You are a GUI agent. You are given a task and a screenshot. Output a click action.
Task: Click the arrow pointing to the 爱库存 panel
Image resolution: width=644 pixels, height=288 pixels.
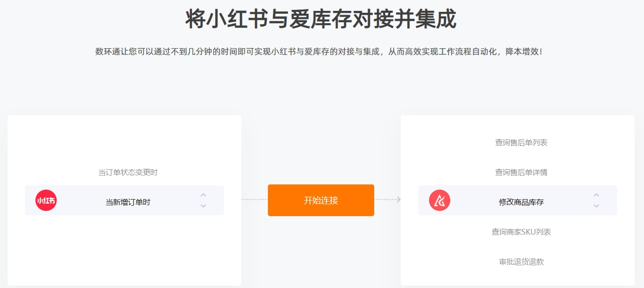tap(398, 200)
